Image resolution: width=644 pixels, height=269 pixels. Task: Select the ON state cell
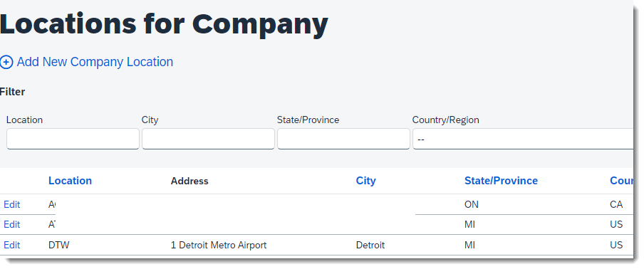pos(471,204)
